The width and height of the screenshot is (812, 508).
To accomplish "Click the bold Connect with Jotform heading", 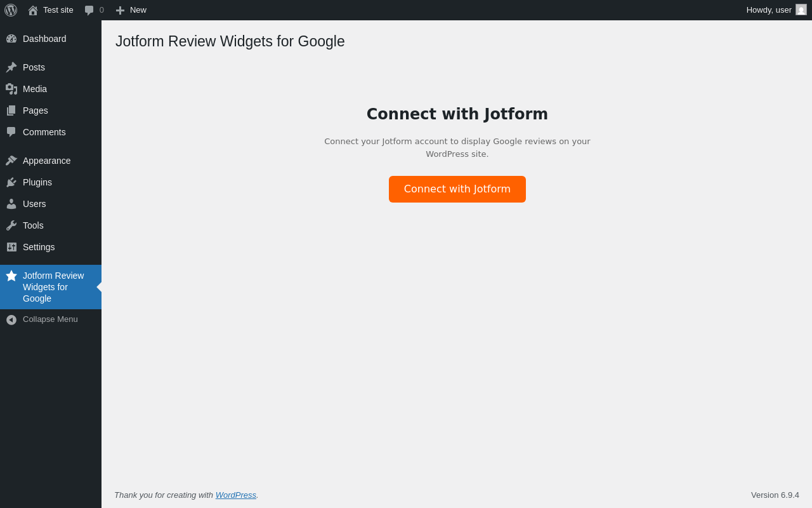I will [x=457, y=114].
